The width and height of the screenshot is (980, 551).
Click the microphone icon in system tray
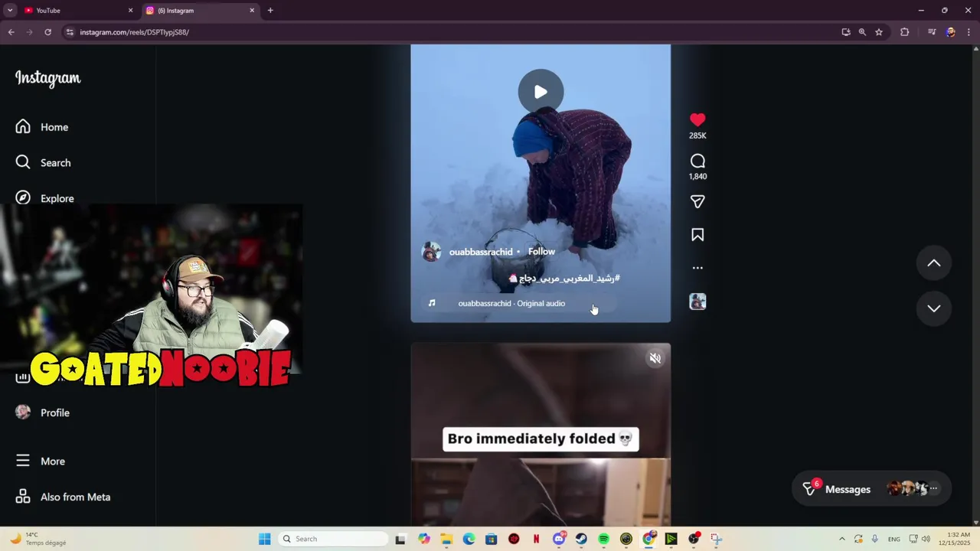click(874, 539)
